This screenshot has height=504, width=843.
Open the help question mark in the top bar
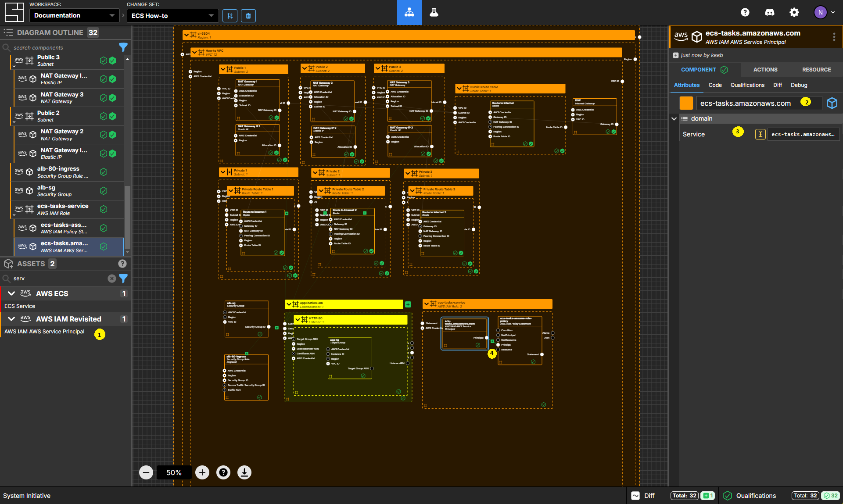(745, 12)
